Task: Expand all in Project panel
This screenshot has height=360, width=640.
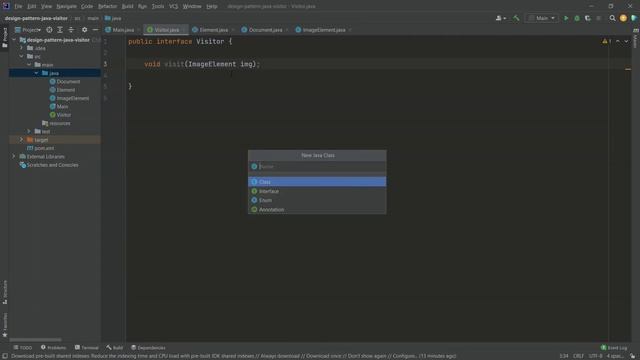Action: [60, 30]
